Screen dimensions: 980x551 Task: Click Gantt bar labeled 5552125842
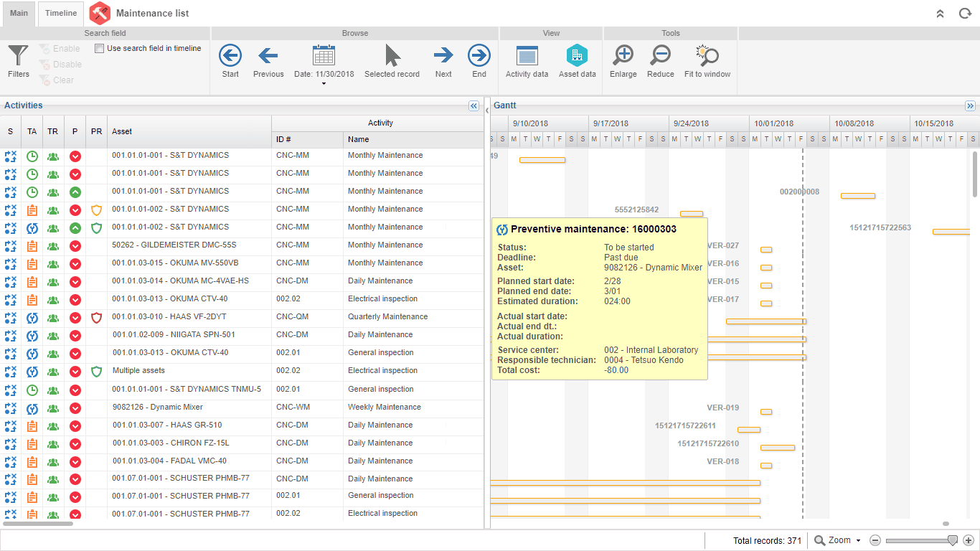(692, 213)
